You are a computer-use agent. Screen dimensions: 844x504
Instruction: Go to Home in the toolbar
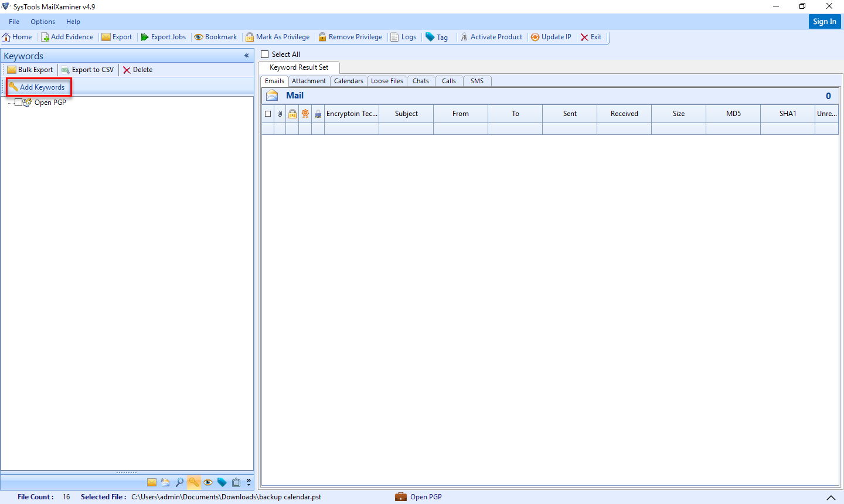pos(17,37)
